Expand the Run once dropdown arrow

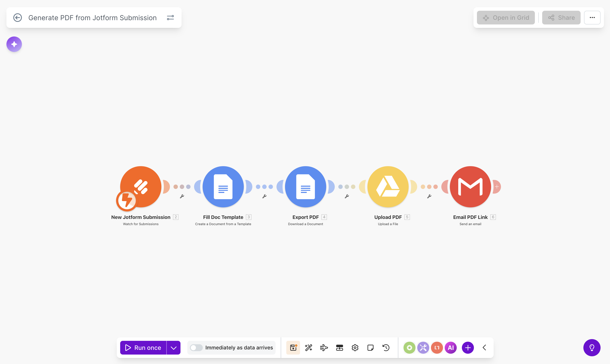point(174,347)
